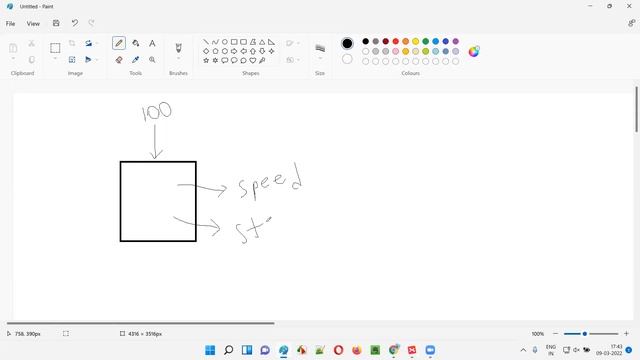Open the Shape outline dropdown
Screen dimensions: 640x360
[x=293, y=43]
